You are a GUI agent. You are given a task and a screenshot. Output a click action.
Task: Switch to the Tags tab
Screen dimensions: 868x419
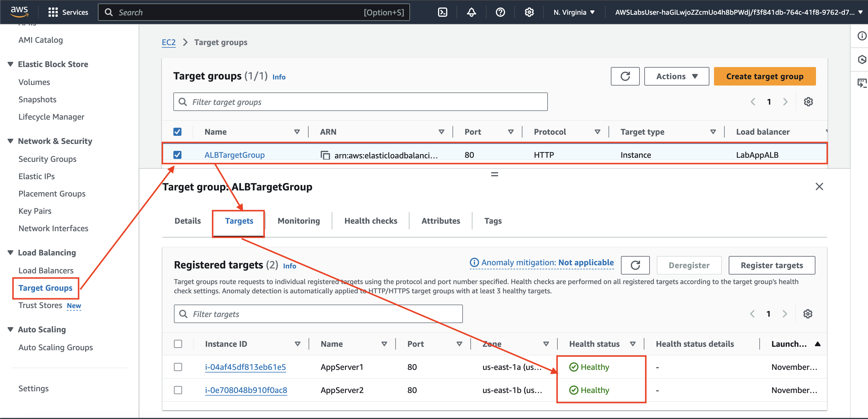493,221
